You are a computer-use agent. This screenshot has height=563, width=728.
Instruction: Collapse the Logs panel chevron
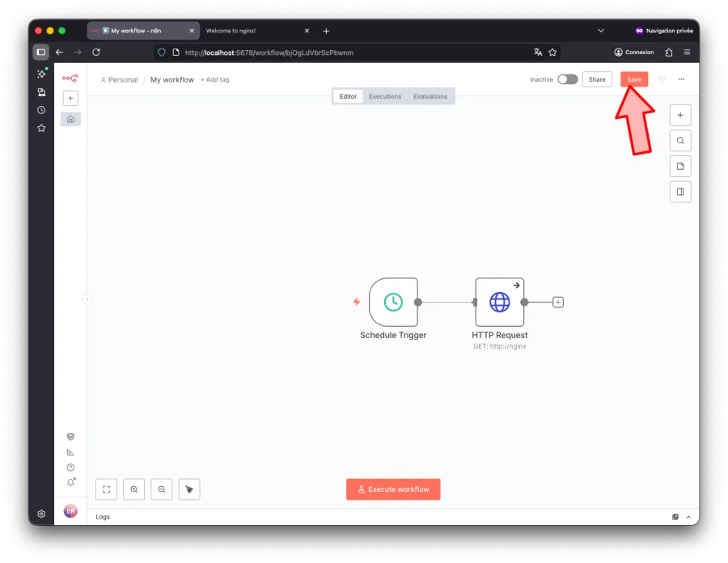(688, 516)
